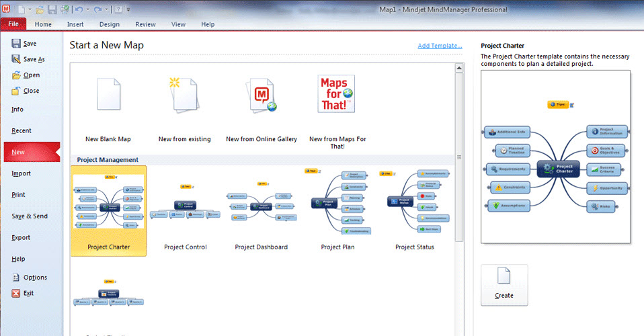Click the Create button
Image resolution: width=644 pixels, height=336 pixels.
click(504, 285)
